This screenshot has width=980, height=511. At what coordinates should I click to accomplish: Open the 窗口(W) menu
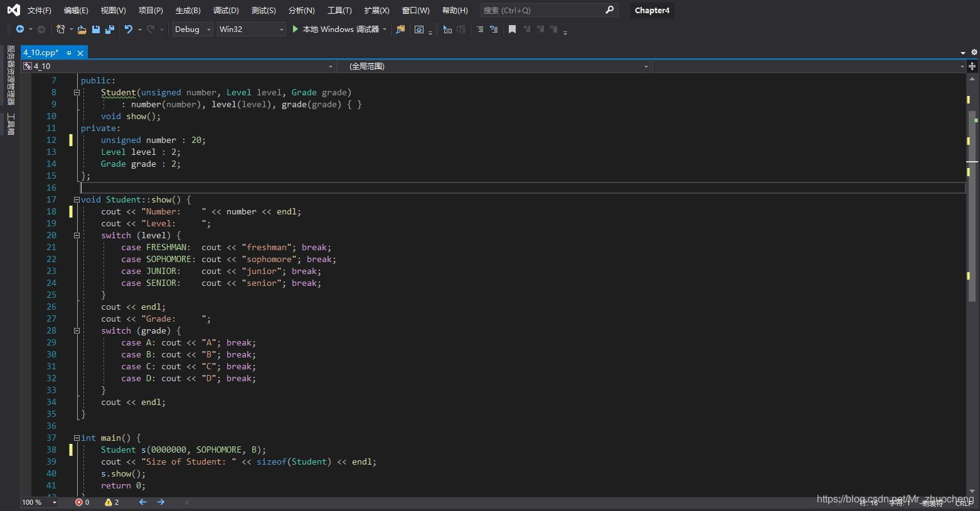(x=415, y=10)
